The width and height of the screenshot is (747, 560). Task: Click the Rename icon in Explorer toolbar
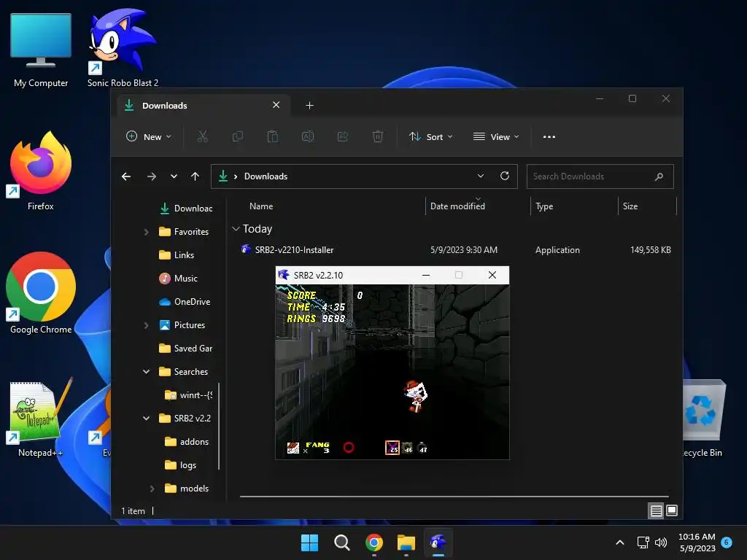pyautogui.click(x=308, y=136)
